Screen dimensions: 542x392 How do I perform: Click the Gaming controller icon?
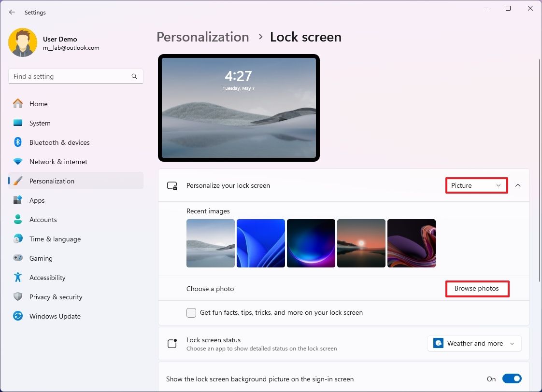click(x=19, y=258)
